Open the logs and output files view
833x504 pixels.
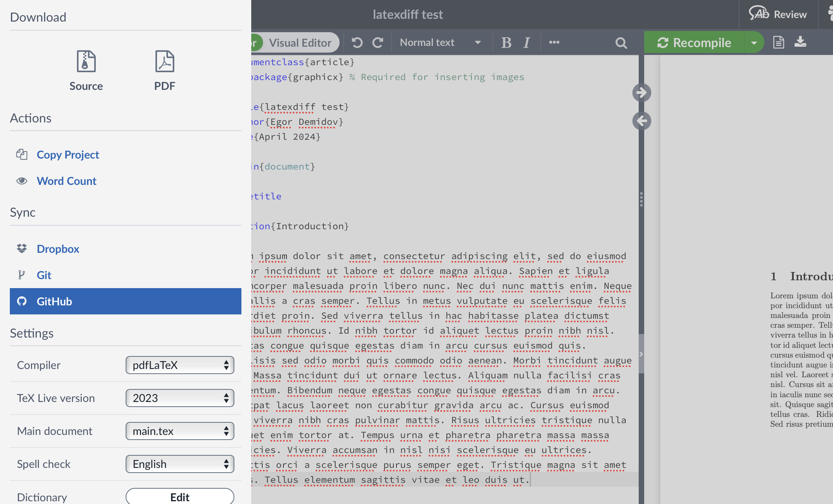tap(778, 42)
